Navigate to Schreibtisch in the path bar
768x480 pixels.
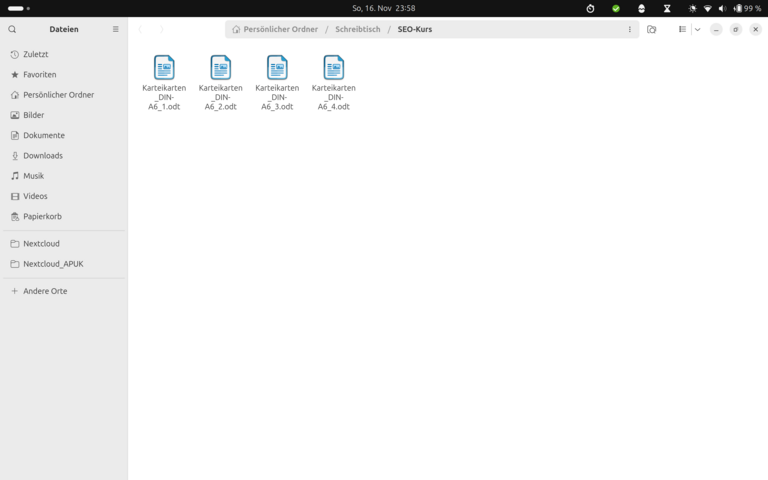point(357,30)
